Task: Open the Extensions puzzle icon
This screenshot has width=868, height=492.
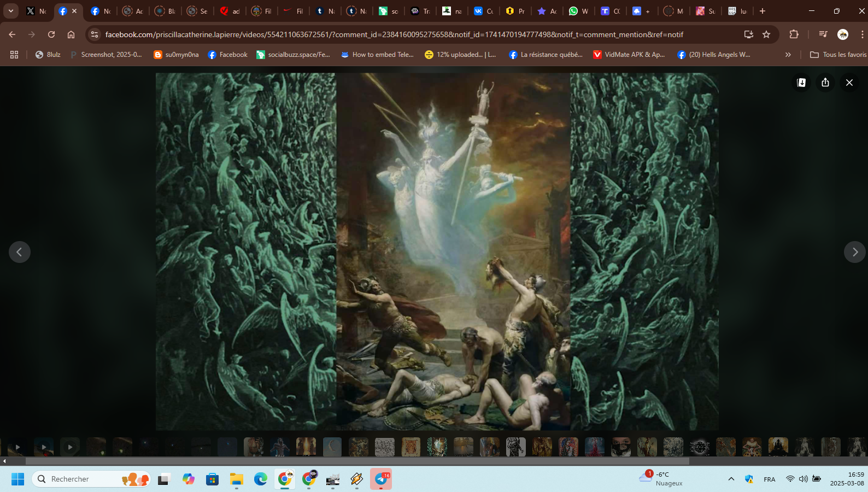Action: [794, 34]
